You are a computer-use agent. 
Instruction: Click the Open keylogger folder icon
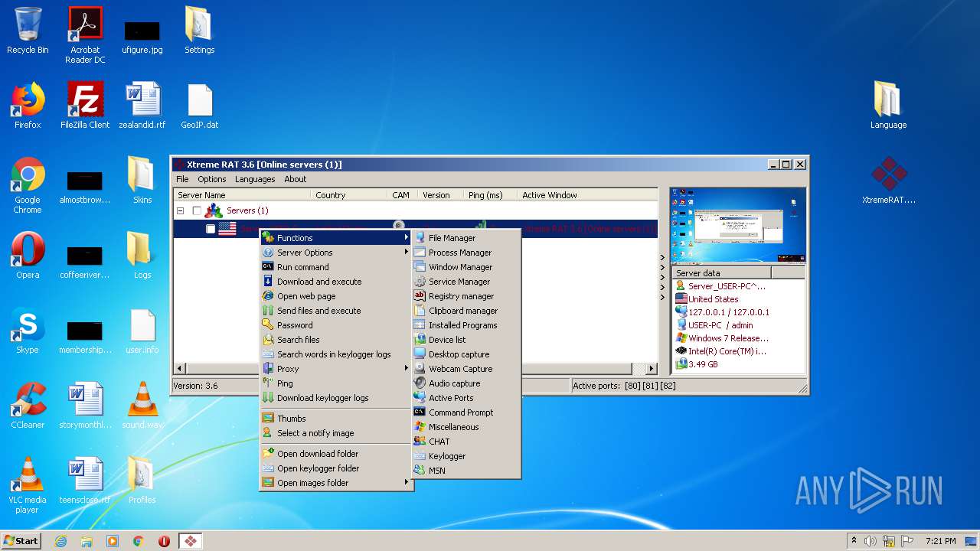(x=268, y=468)
